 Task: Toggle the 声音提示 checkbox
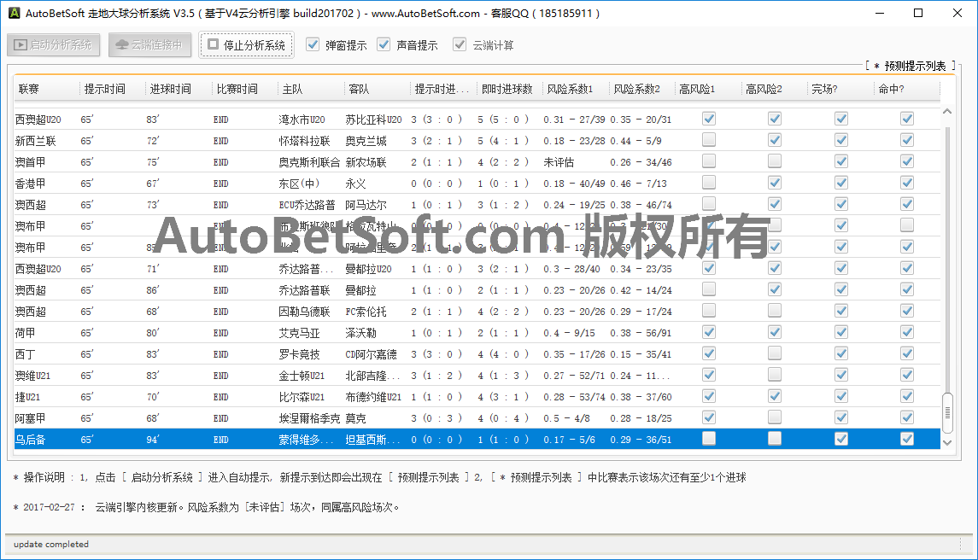point(384,45)
